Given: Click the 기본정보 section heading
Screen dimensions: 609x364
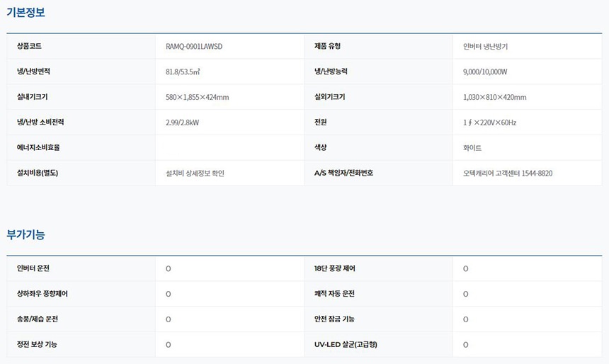Looking at the screenshot, I should (25, 12).
